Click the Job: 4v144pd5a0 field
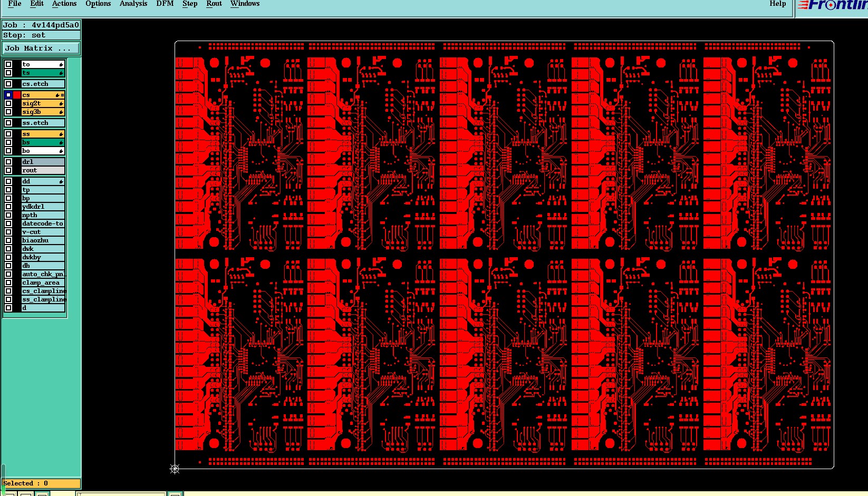Screen dimensions: 868x496 [41, 25]
